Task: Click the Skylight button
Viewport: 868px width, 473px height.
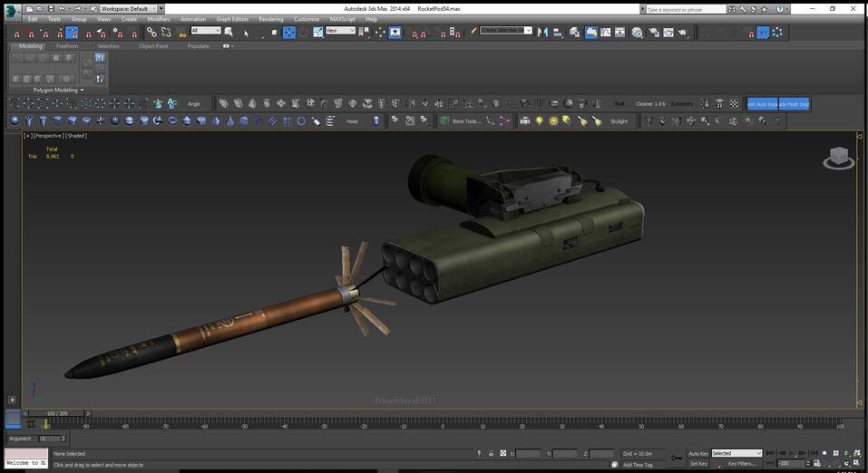Action: [619, 121]
